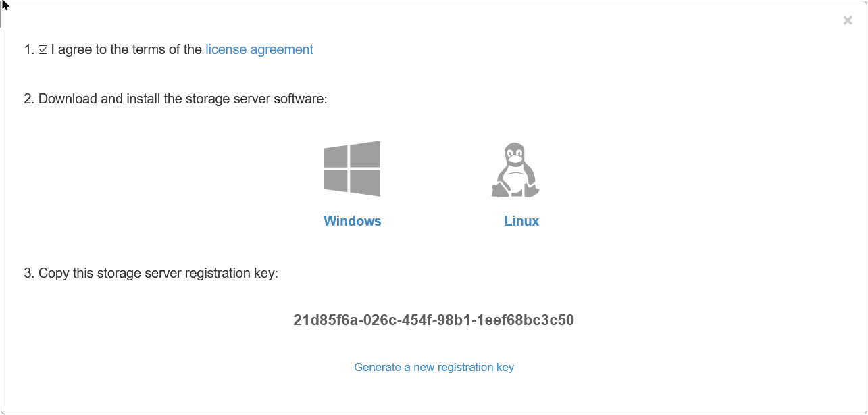Click the storage server registration key text
The height and width of the screenshot is (415, 868).
[434, 320]
